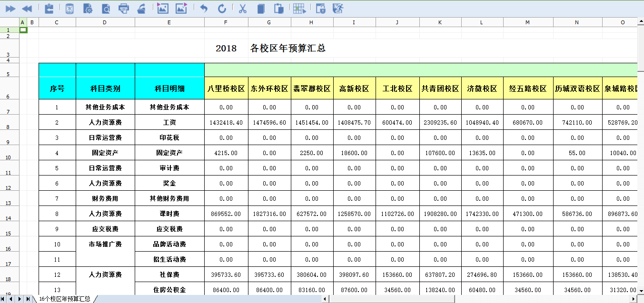The width and height of the screenshot is (644, 303).
Task: Go to the first sheet using the tab navigation arrow
Action: coord(4,299)
